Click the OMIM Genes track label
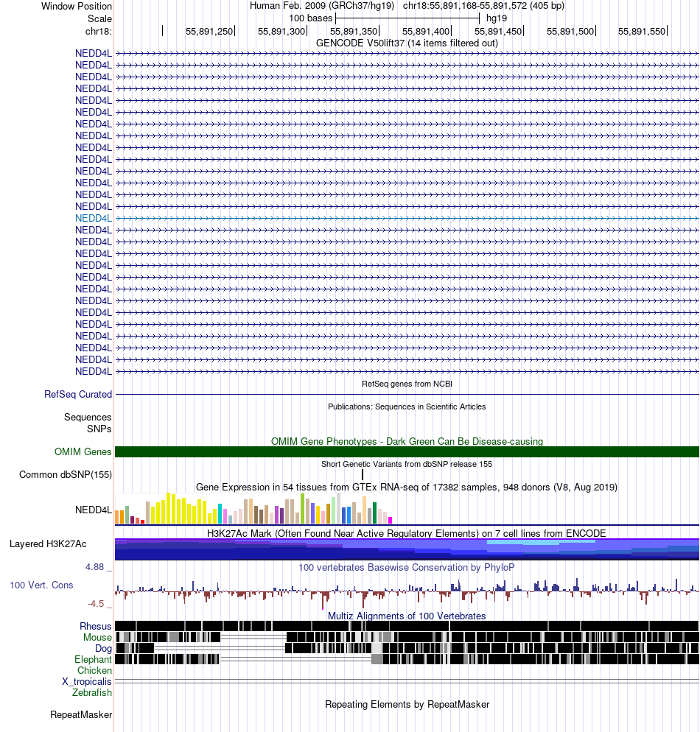 (x=83, y=451)
